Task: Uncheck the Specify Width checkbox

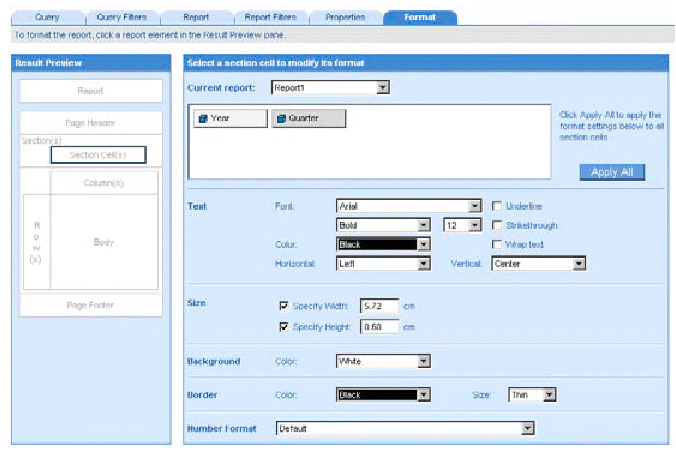Action: 284,305
